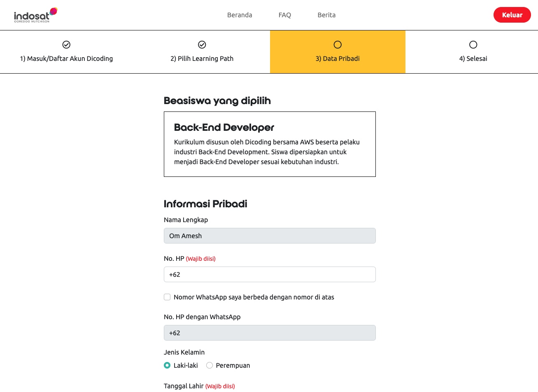Open the Beranda menu item
The height and width of the screenshot is (392, 538).
240,15
